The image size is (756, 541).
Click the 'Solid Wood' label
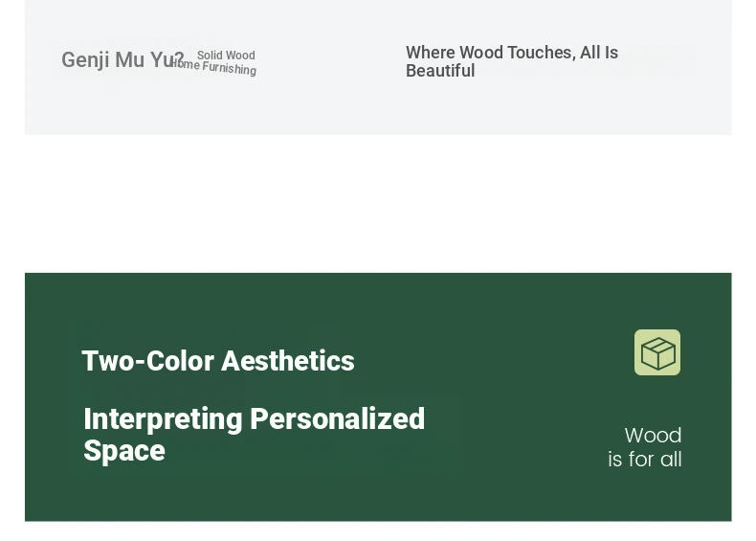(x=226, y=55)
